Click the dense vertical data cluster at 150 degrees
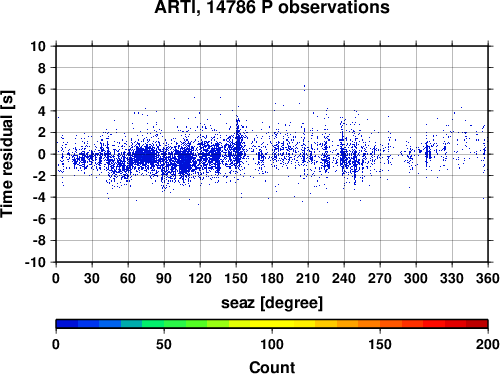Image resolution: width=500 pixels, height=374 pixels. tap(237, 142)
